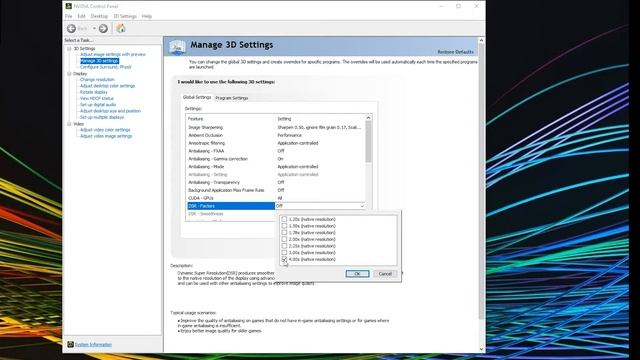
Task: Check the 2.25x native resolution box
Action: click(x=284, y=246)
